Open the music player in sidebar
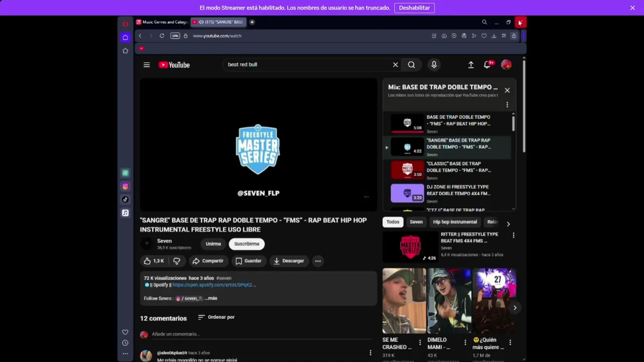The width and height of the screenshot is (644, 362). pos(125,213)
